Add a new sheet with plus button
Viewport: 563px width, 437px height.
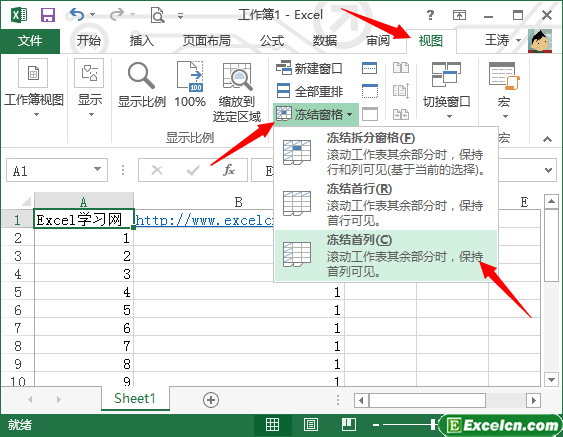point(211,400)
